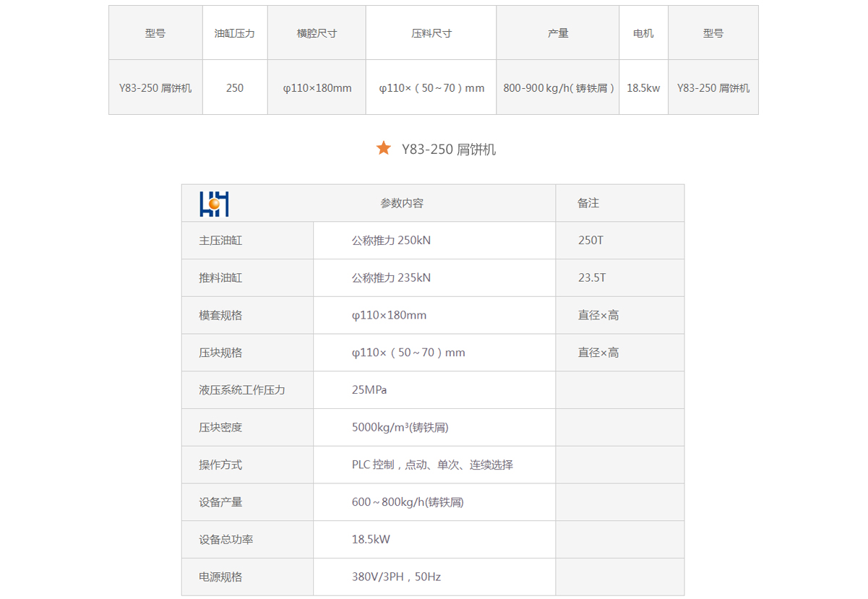Viewport: 868px width, 599px height.
Task: Select the 设备总功率 row label
Action: pos(225,540)
